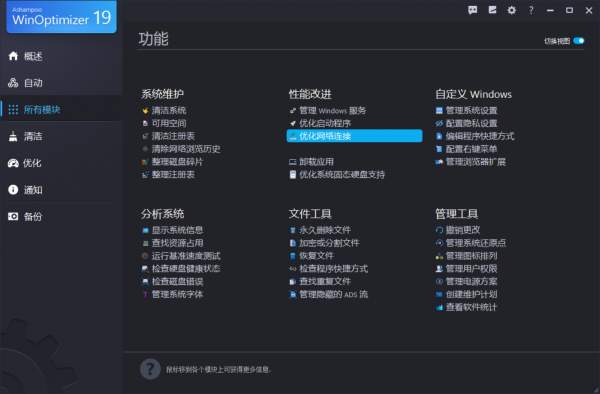Open the 优化 sidebar section
Screen dimensions: 600x394
point(32,163)
